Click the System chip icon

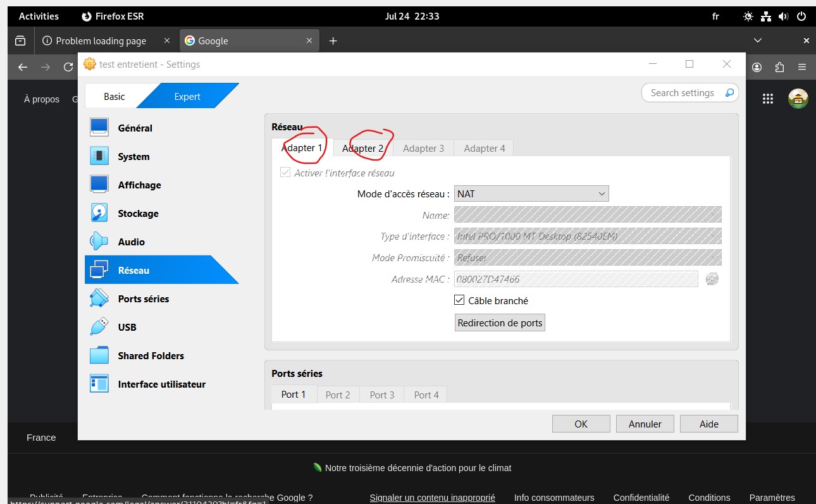(x=99, y=156)
